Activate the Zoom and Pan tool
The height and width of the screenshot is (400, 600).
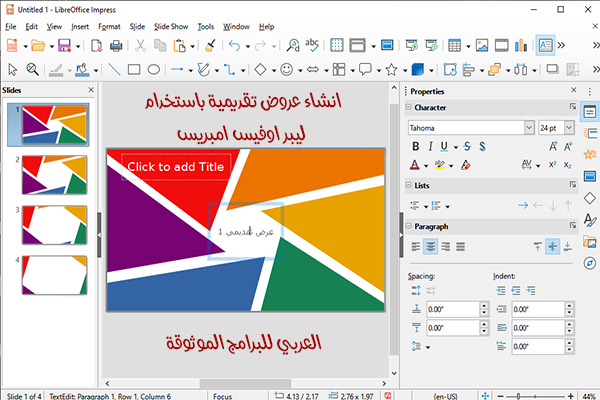(33, 70)
